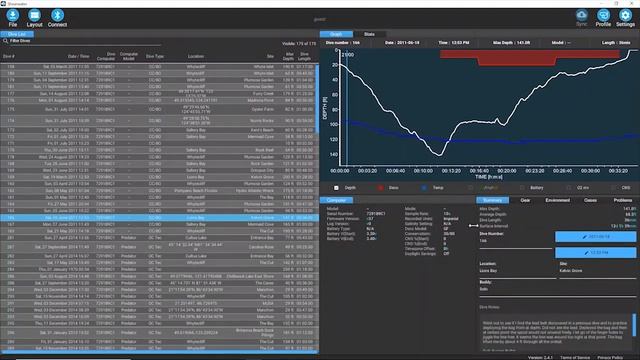Open the Problems tab
Screen dimensions: 640x360
622,200
